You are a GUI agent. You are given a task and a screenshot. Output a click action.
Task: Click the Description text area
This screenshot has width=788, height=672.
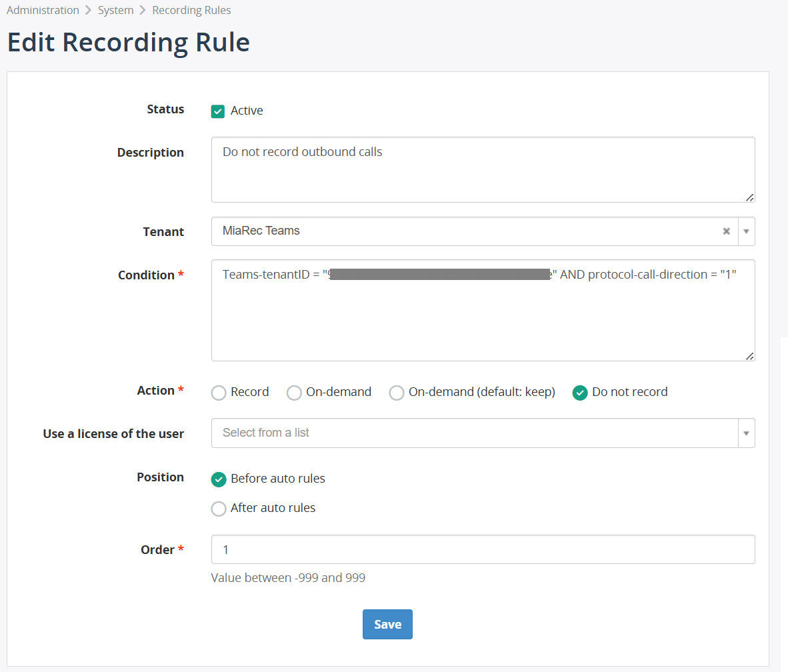pos(483,169)
